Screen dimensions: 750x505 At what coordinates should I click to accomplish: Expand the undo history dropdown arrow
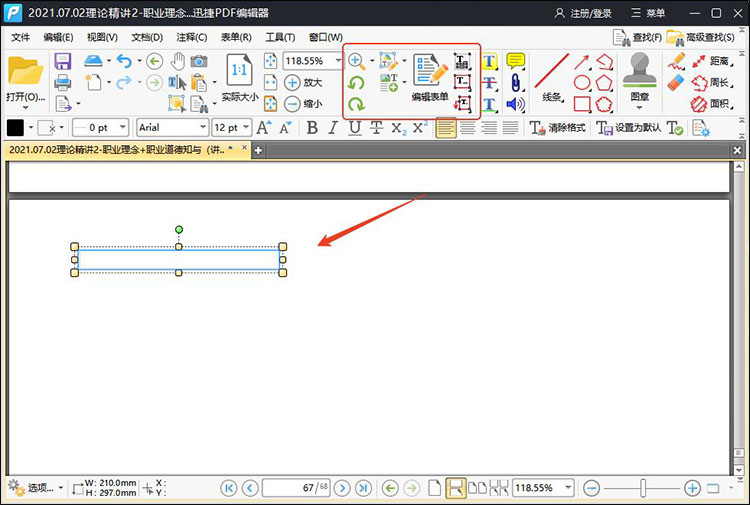click(139, 61)
